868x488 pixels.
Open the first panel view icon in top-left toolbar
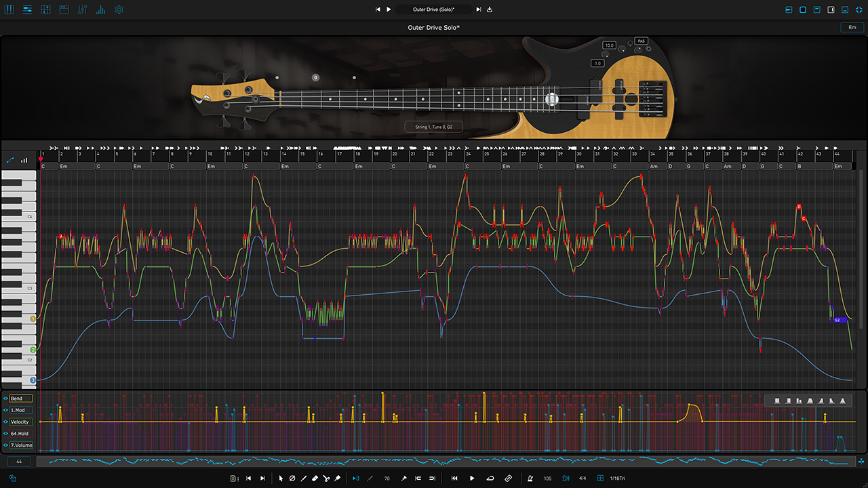point(9,9)
